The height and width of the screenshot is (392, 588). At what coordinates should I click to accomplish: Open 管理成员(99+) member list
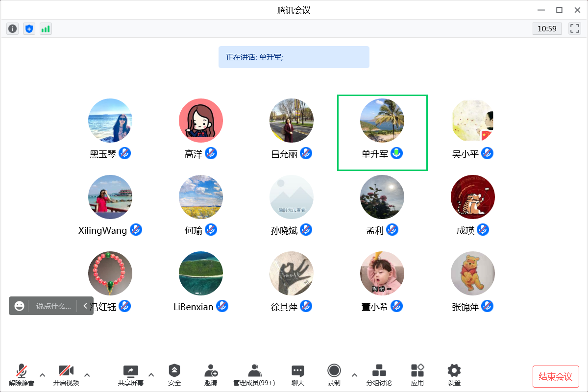254,375
